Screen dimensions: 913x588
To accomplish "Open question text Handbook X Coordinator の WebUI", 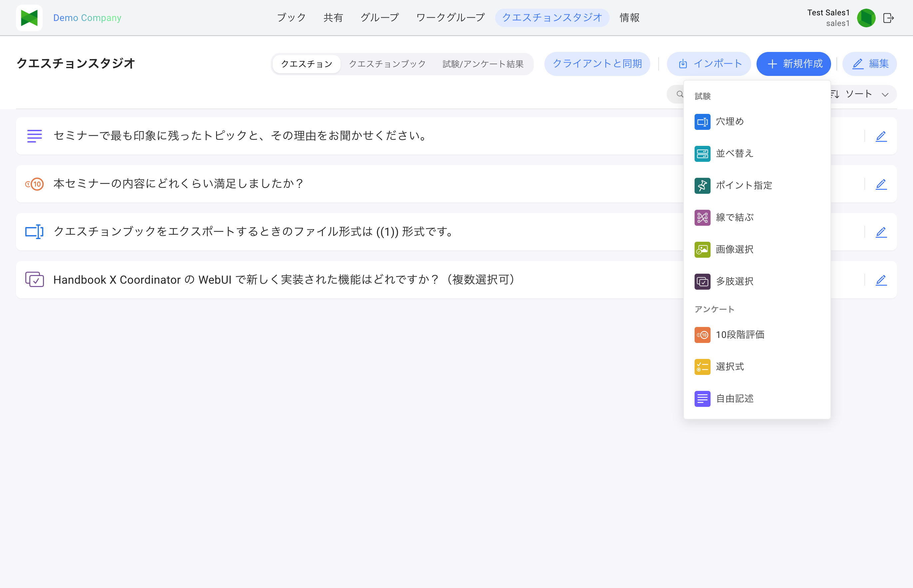I will click(x=285, y=280).
